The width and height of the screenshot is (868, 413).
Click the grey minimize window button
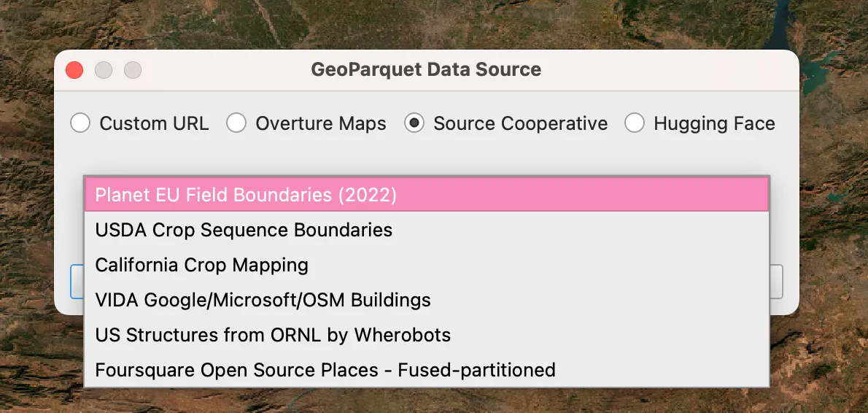click(x=104, y=70)
